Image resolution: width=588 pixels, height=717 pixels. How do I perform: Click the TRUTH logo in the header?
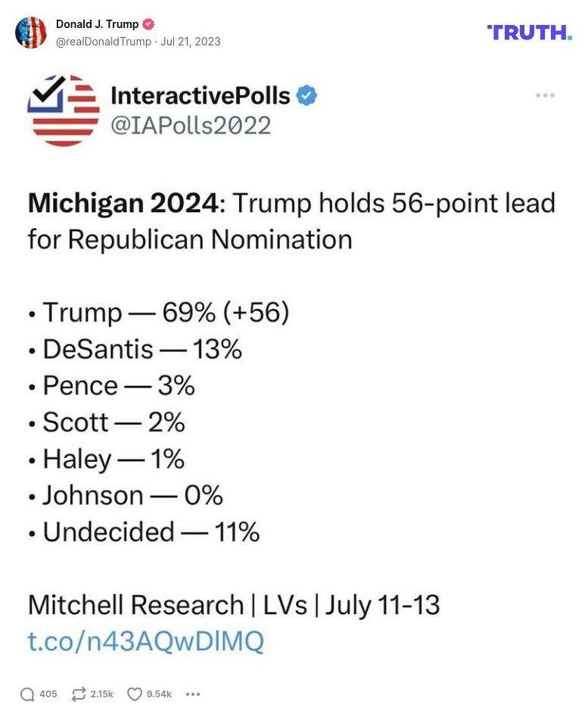coord(530,33)
